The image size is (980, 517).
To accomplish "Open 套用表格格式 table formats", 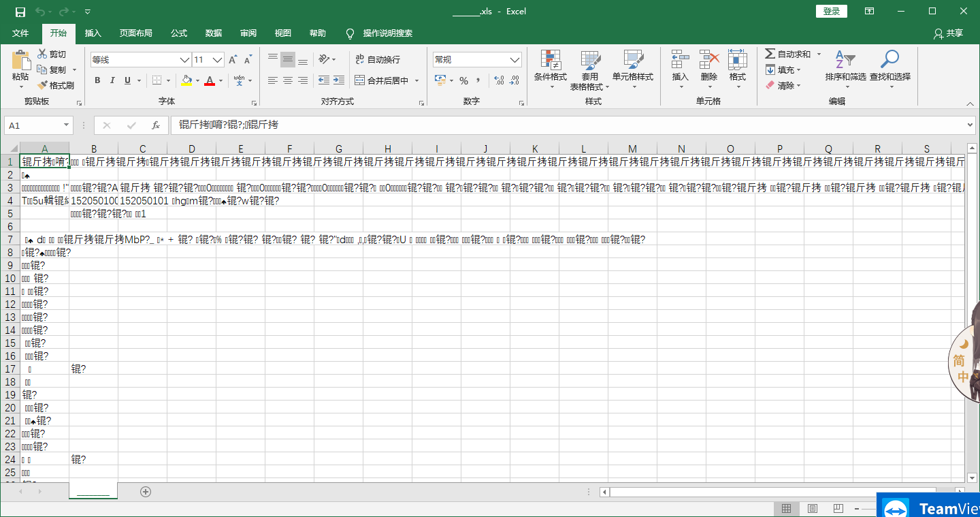I will pos(589,69).
